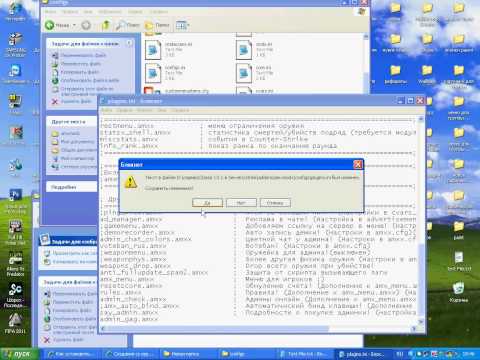Open the Справка menu in Notepad

pyautogui.click(x=180, y=110)
